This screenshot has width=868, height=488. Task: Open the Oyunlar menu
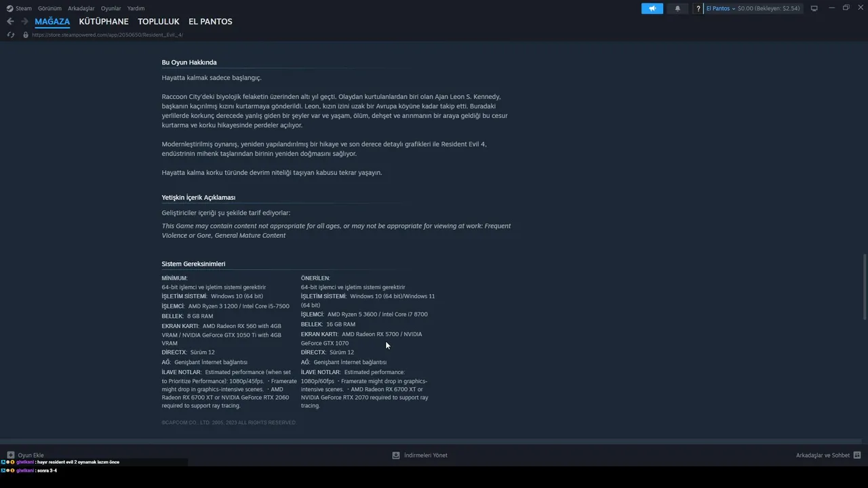[x=111, y=8]
